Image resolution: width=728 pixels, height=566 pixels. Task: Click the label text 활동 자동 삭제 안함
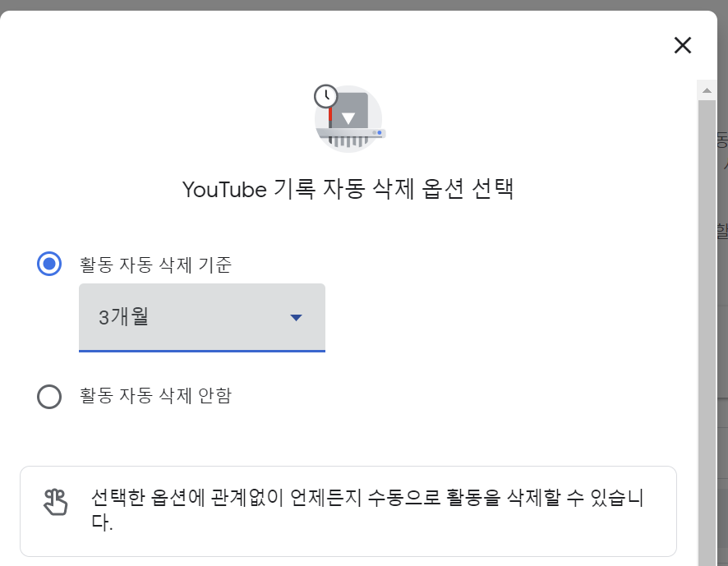[155, 396]
